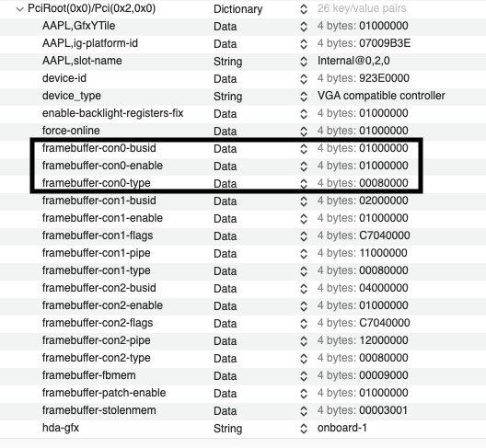
Task: Open type stepper for framebuffer-con1-pipe
Action: coord(304,254)
